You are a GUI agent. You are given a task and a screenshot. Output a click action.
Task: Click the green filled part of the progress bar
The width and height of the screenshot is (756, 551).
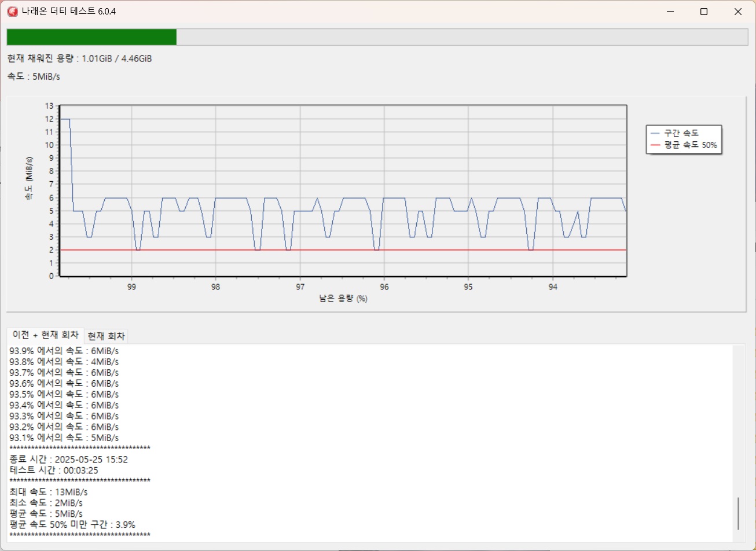(91, 37)
